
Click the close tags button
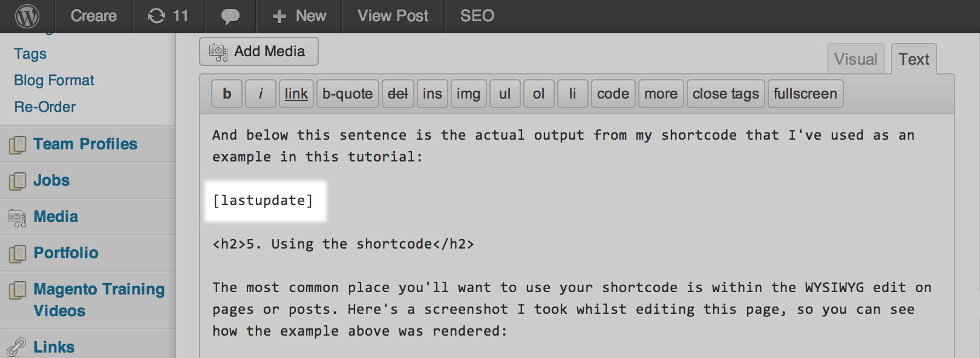click(x=725, y=94)
